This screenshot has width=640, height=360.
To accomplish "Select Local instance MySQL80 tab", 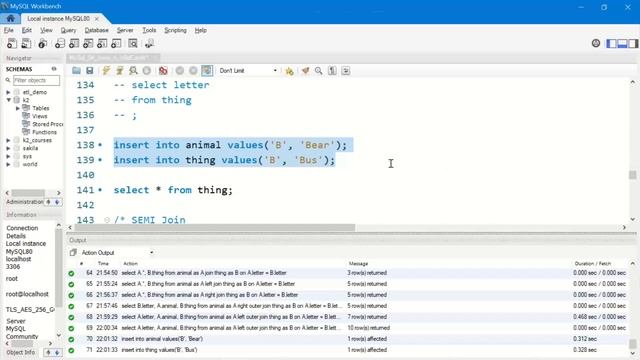I will [58, 19].
